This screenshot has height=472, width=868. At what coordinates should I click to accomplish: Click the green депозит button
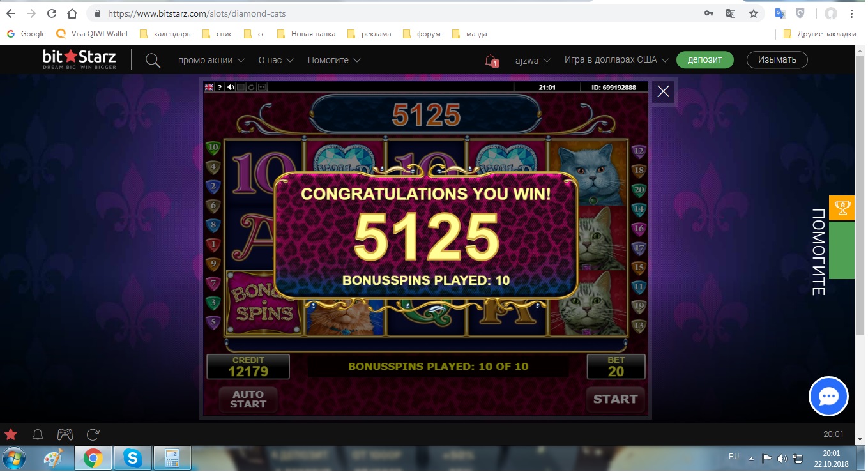click(705, 60)
